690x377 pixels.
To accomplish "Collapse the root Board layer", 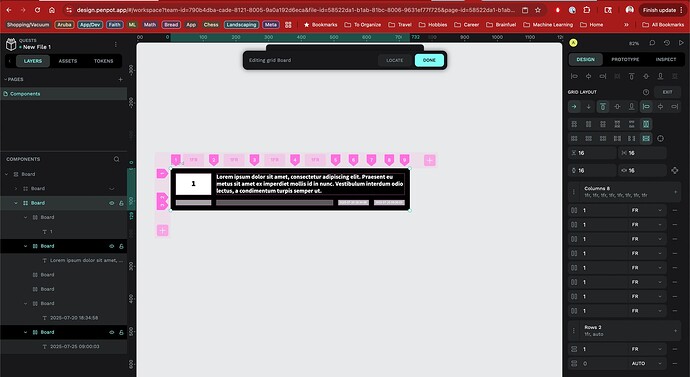I will click(7, 174).
